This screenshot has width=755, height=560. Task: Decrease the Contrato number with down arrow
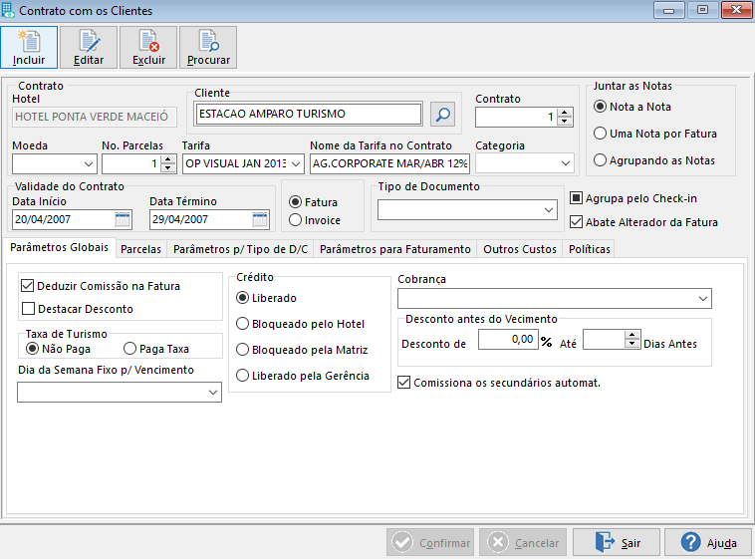[565, 122]
